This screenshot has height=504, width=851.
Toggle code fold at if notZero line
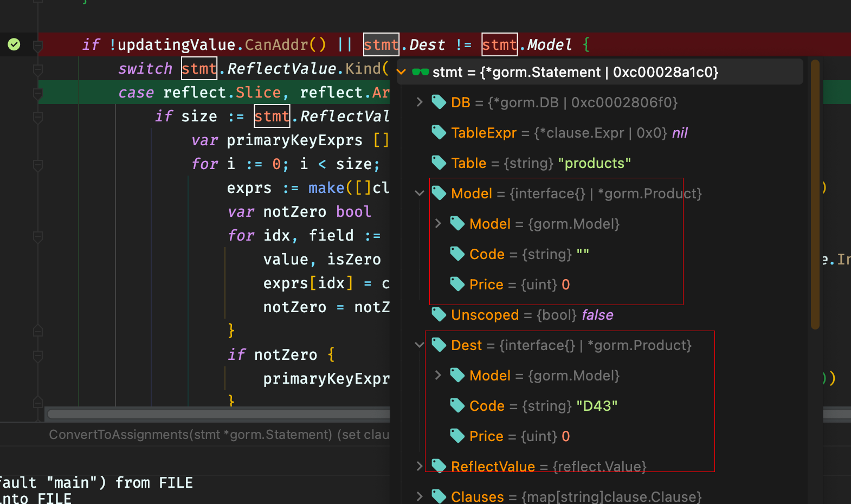click(x=38, y=355)
